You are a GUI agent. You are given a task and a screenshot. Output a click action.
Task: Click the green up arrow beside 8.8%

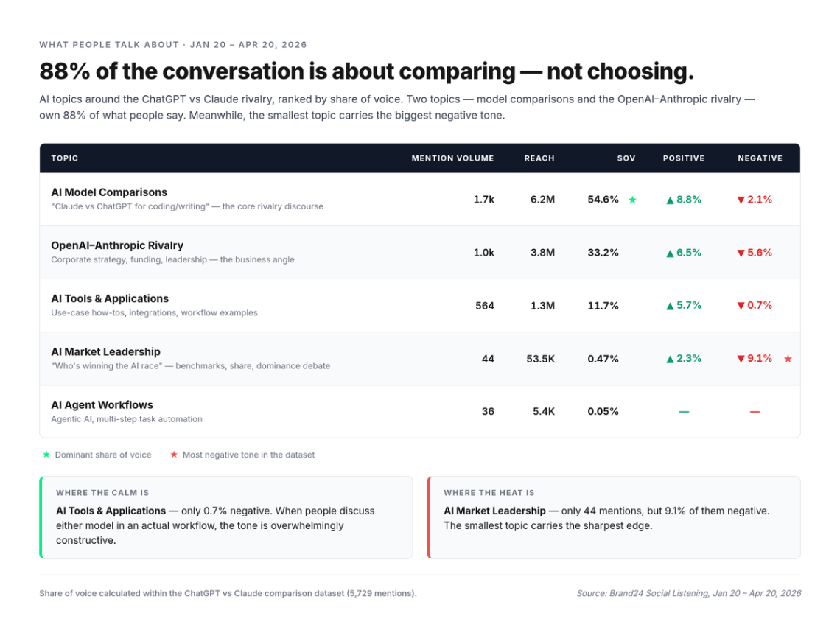click(x=670, y=200)
